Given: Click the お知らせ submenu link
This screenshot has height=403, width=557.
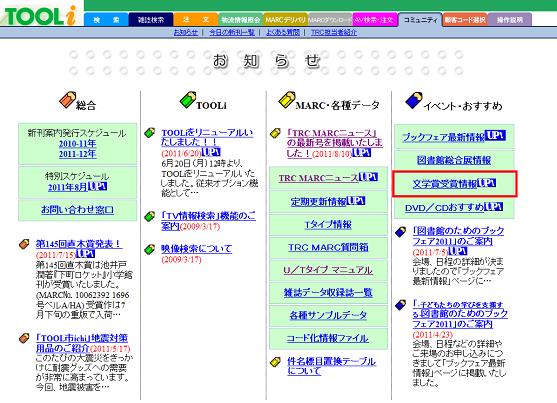Looking at the screenshot, I should [x=185, y=32].
